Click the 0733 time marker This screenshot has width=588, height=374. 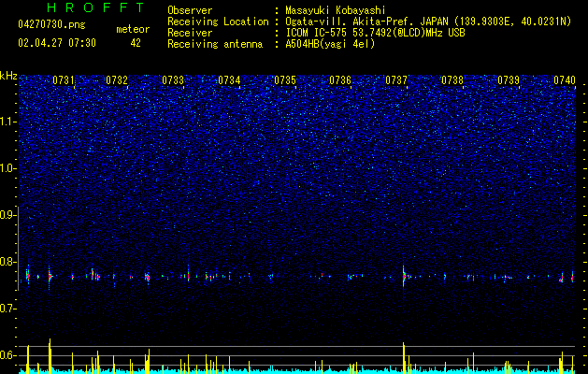point(173,80)
